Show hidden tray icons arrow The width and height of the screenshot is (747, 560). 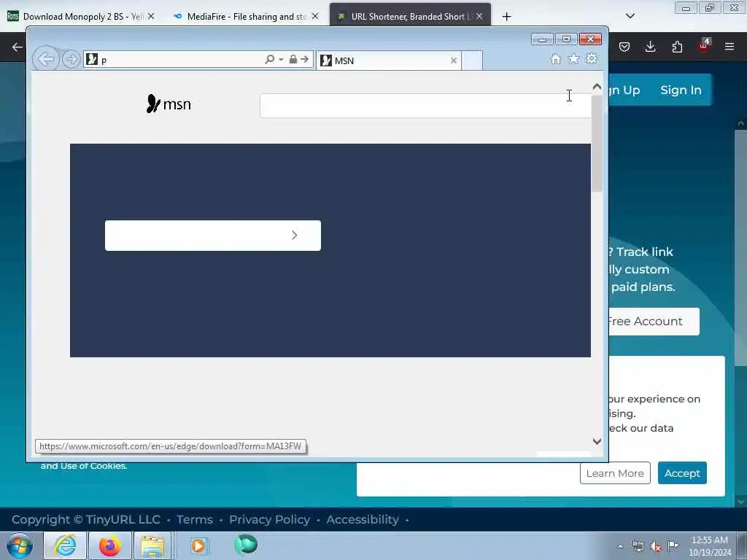(620, 547)
